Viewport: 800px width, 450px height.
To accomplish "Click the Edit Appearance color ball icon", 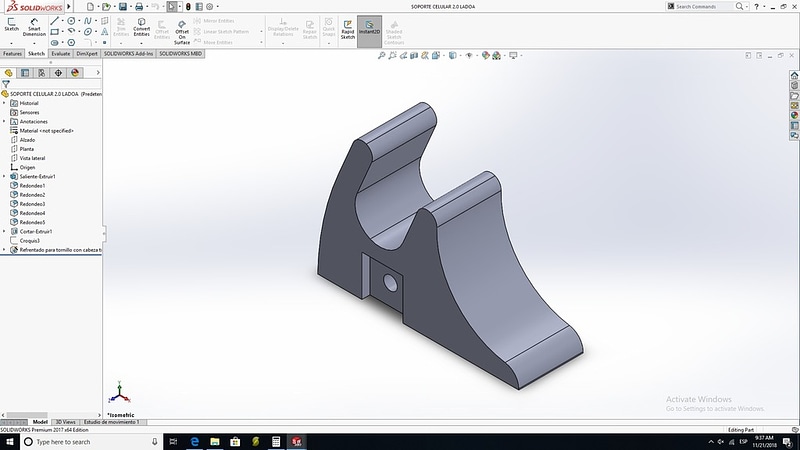I will click(x=485, y=55).
